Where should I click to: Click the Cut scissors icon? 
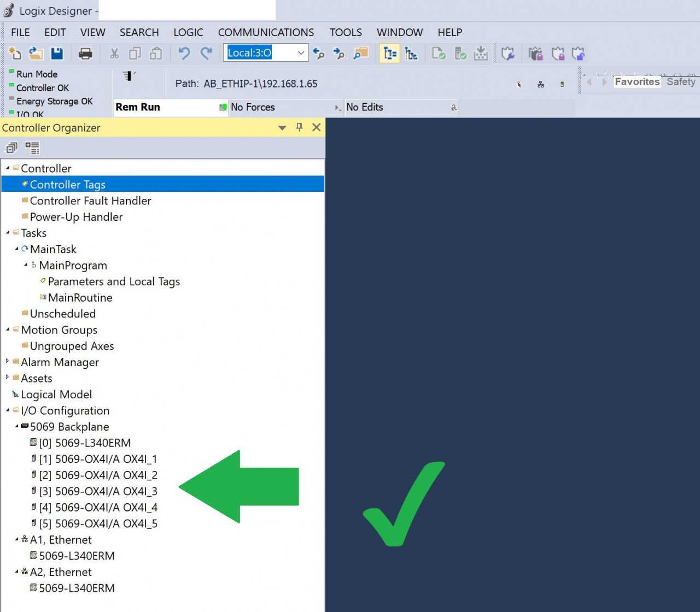[x=114, y=53]
